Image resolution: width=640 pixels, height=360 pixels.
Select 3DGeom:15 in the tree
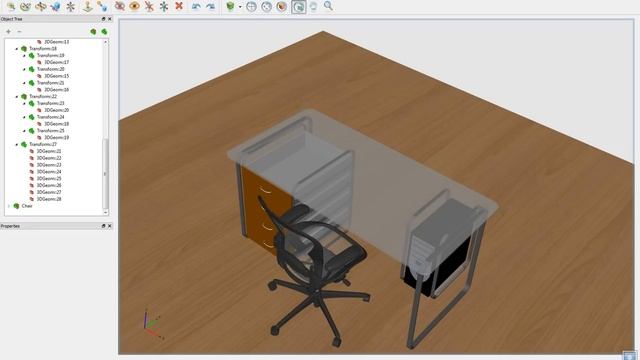click(56, 76)
